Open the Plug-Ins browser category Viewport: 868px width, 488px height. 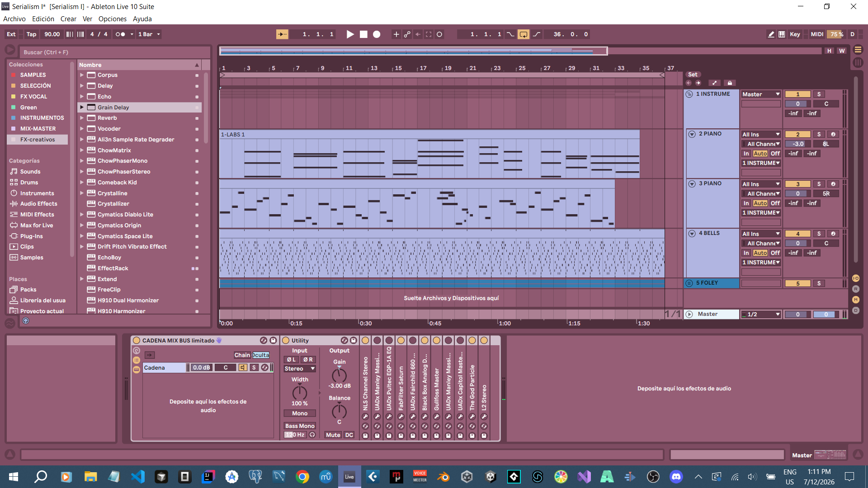[x=32, y=236]
